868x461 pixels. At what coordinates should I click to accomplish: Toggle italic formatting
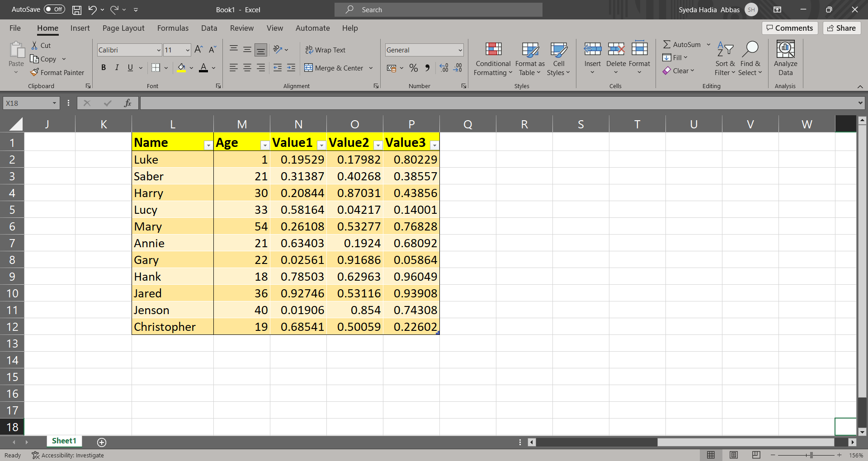(117, 68)
